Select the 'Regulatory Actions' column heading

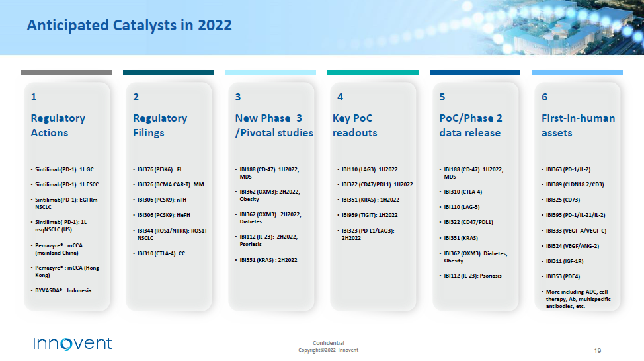click(x=58, y=125)
